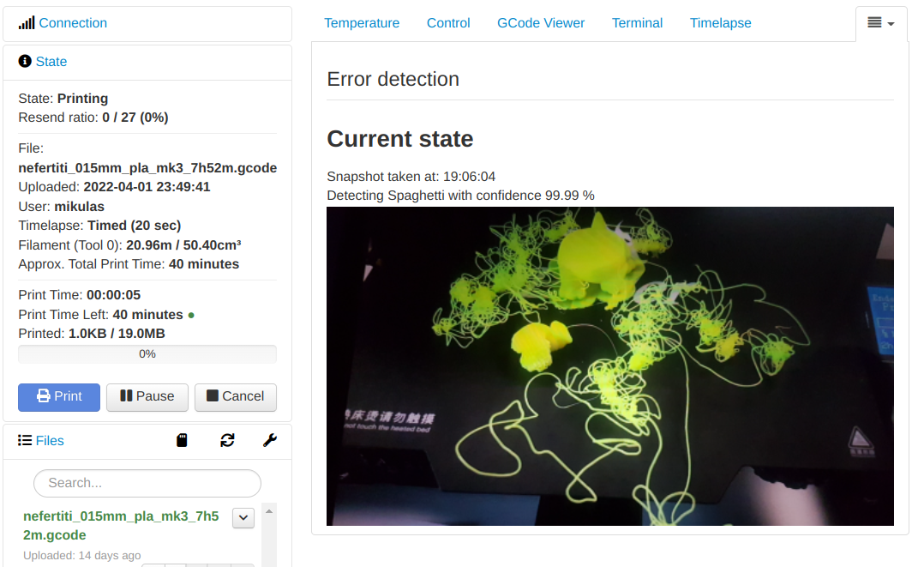Start a print with the Print button
Viewport: 924px width, 567px height.
pos(58,397)
